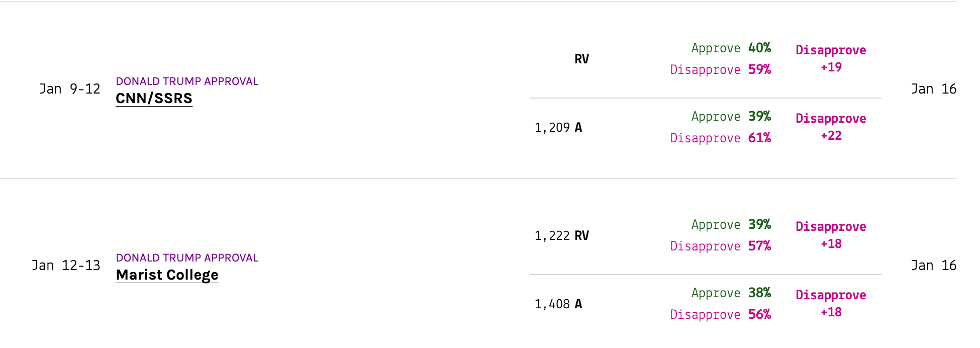Image resolution: width=980 pixels, height=348 pixels.
Task: Click Donald Trump Approval label above CNN/SSRS
Action: coord(187,81)
